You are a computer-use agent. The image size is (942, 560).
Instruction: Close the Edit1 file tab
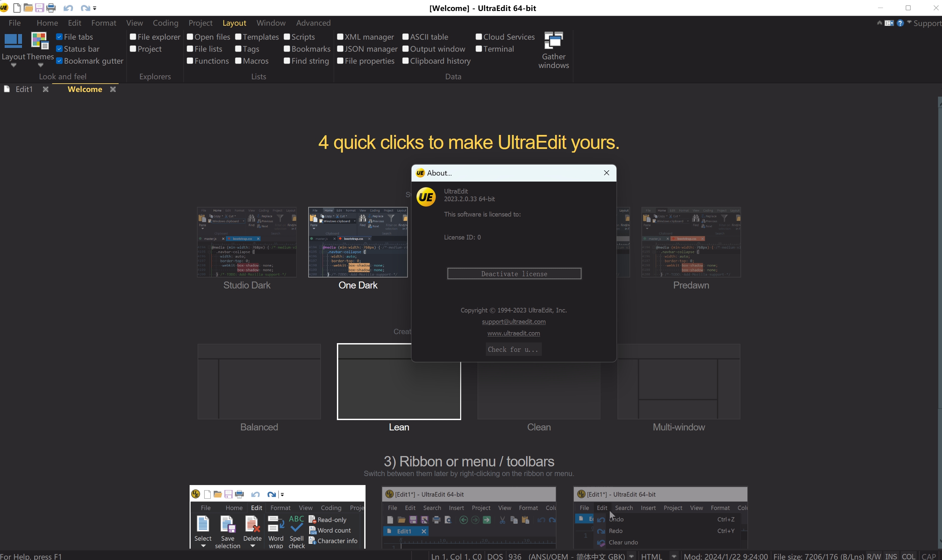46,89
